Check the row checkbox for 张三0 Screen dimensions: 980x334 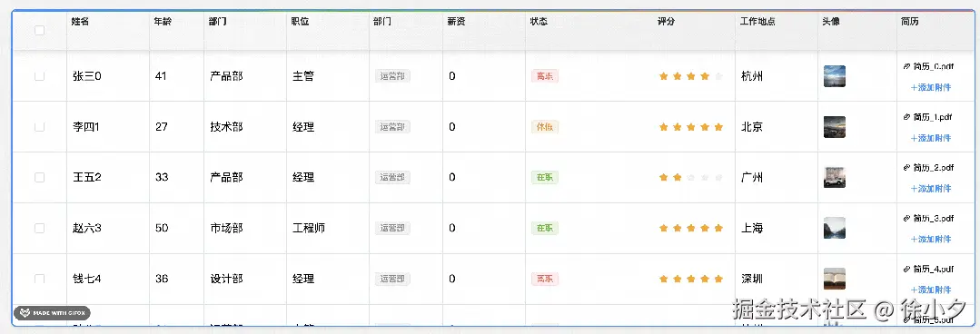(39, 76)
